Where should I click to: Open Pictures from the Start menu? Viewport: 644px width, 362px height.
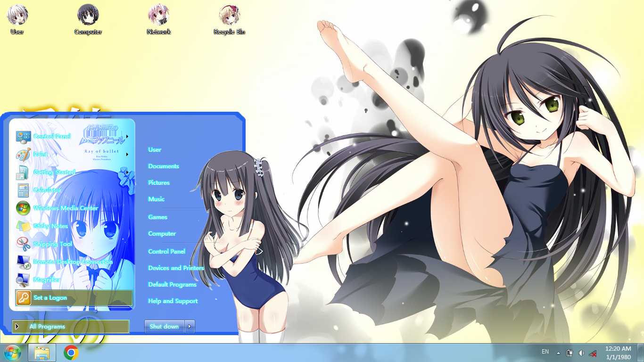[159, 182]
